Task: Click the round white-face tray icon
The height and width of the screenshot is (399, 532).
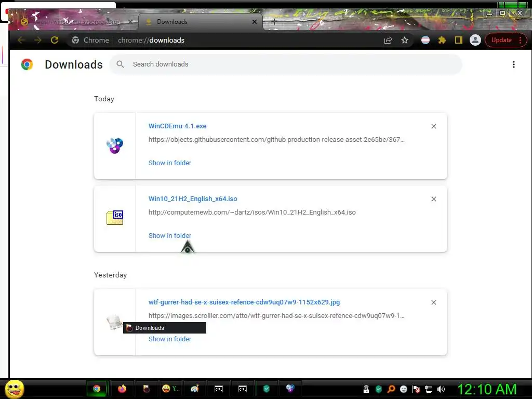Action: [403, 389]
